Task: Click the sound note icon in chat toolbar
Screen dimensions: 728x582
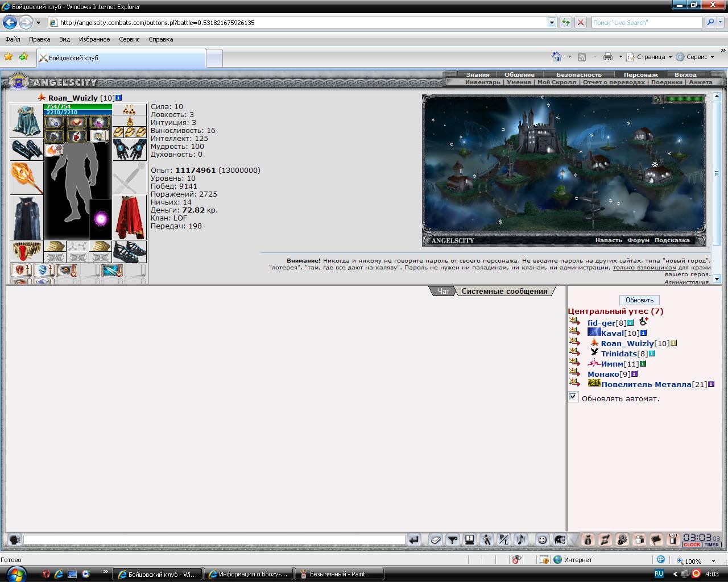Action: tap(520, 539)
